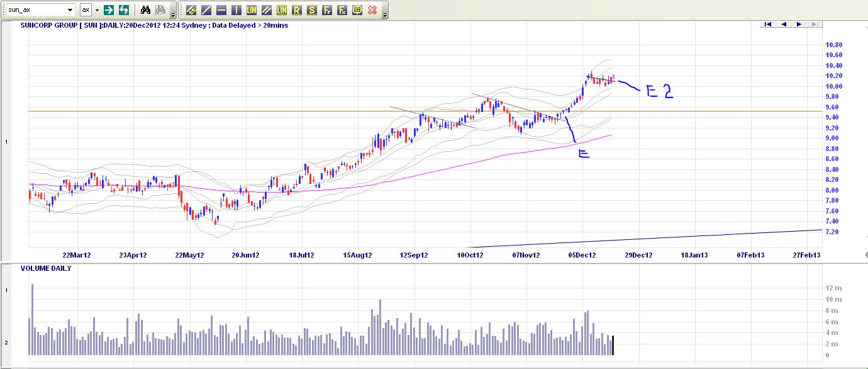
Task: Expand the drawing toolbar overflow arrow
Action: tap(385, 14)
